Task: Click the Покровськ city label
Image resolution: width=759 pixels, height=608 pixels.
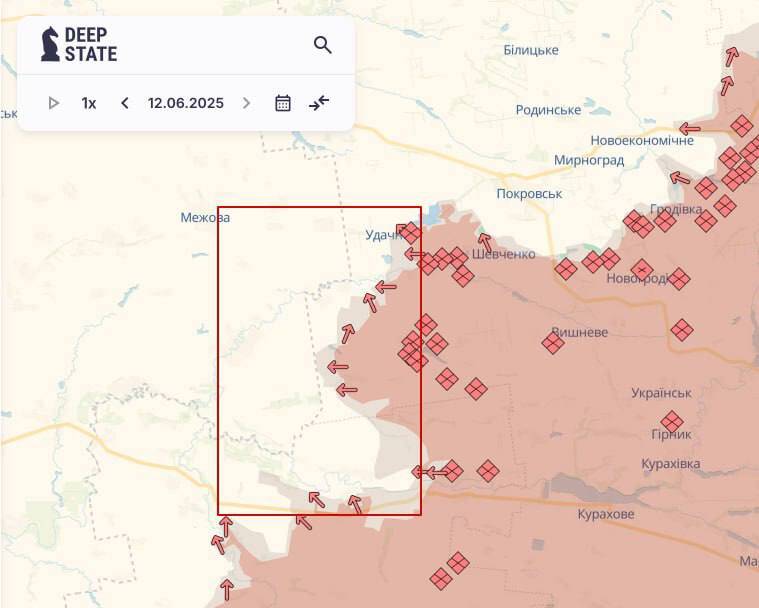Action: click(529, 194)
